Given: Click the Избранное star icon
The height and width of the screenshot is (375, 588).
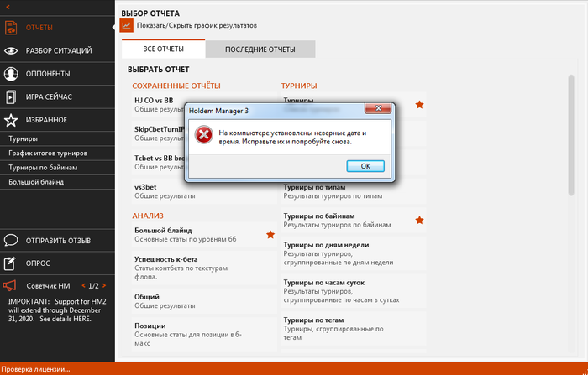Looking at the screenshot, I should tap(10, 120).
